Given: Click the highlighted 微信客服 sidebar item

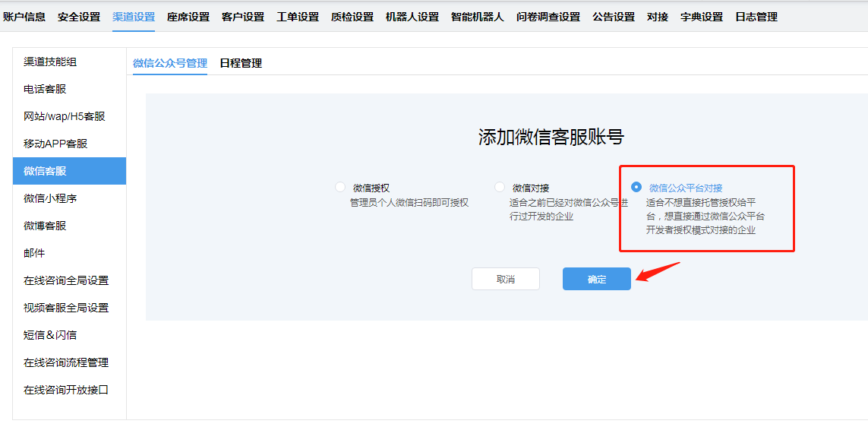Looking at the screenshot, I should (x=70, y=171).
